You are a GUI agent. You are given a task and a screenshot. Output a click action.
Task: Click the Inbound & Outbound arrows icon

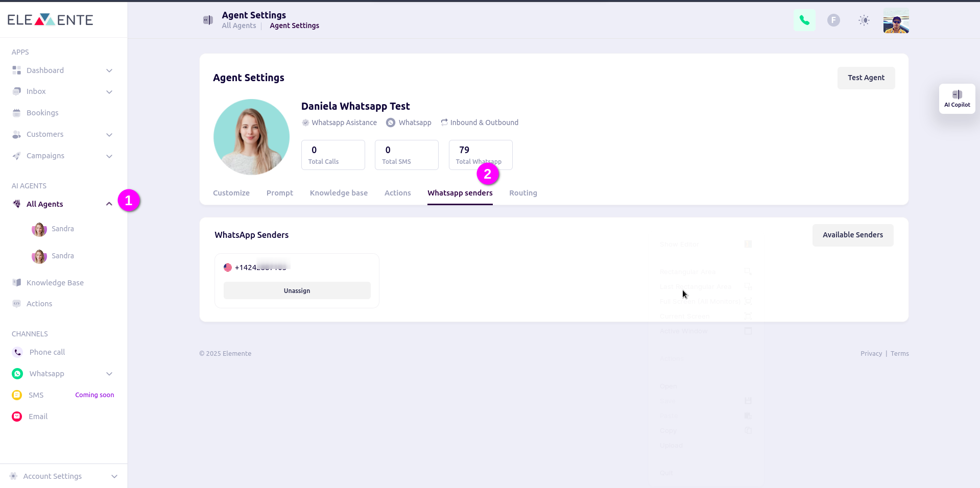click(x=444, y=123)
